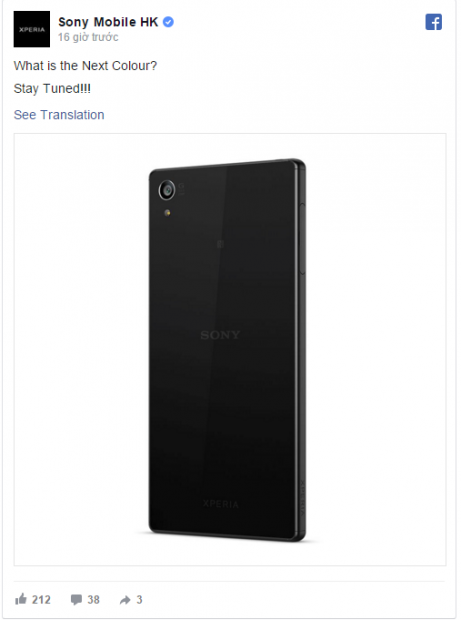Click the '16 giờ trước' timestamp

click(x=88, y=37)
